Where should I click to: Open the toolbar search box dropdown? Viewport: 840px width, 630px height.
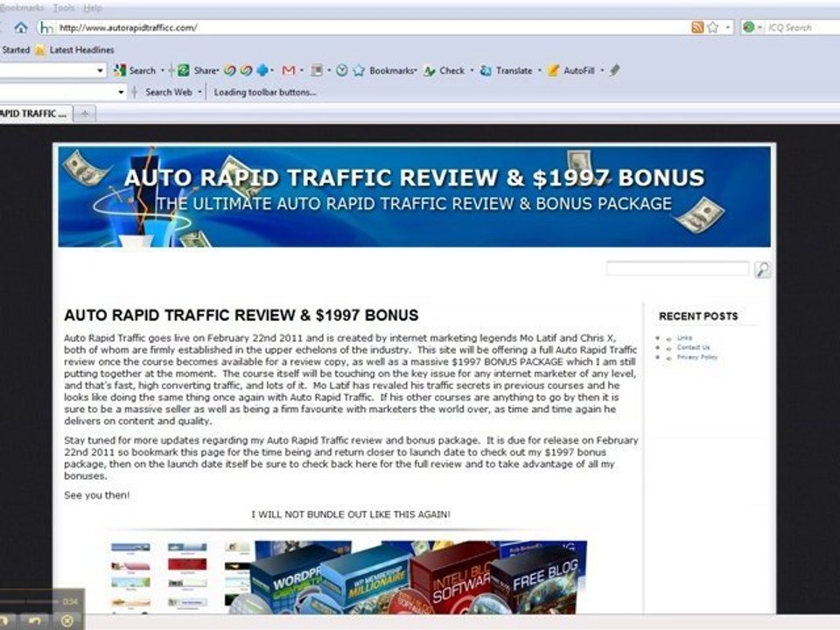pos(100,70)
